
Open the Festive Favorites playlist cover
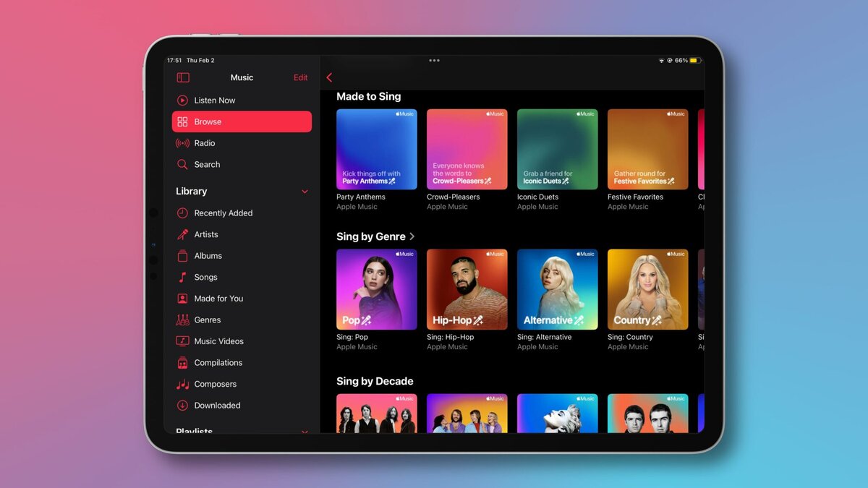[x=648, y=150]
